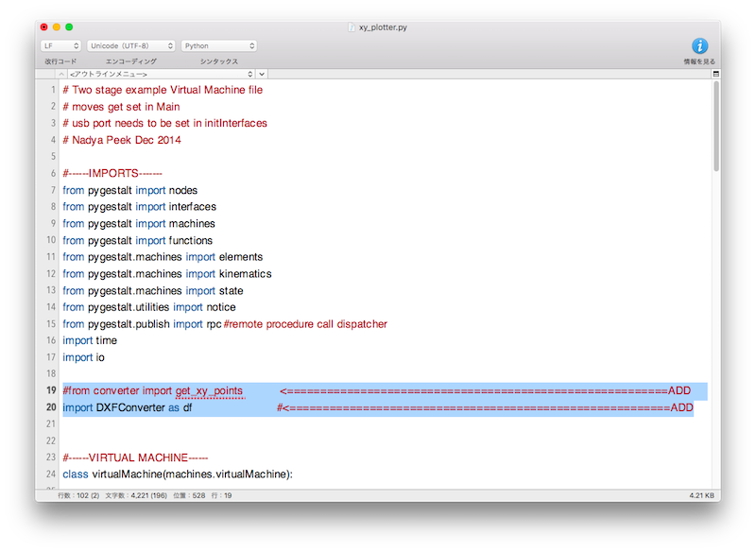Close the window with red button
Screen dimensions: 756x552
pyautogui.click(x=43, y=27)
